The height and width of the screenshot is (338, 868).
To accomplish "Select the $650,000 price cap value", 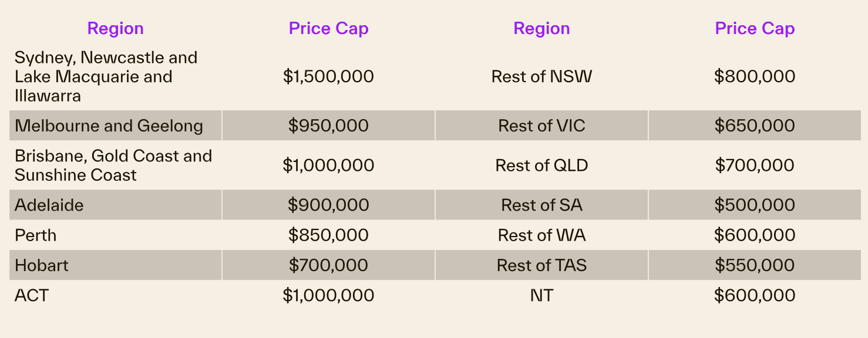I will point(755,126).
